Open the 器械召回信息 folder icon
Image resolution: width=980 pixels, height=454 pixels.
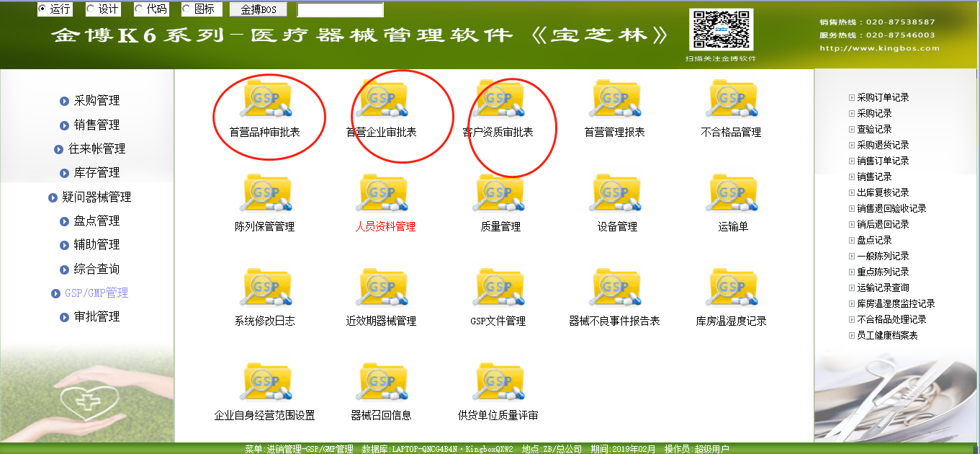(x=382, y=383)
